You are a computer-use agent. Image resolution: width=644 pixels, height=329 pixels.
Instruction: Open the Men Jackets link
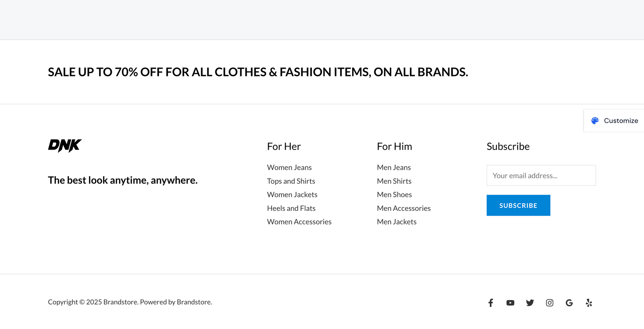tap(397, 222)
